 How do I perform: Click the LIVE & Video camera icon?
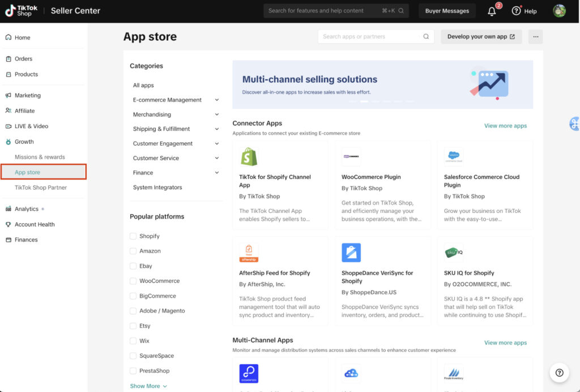(8, 126)
